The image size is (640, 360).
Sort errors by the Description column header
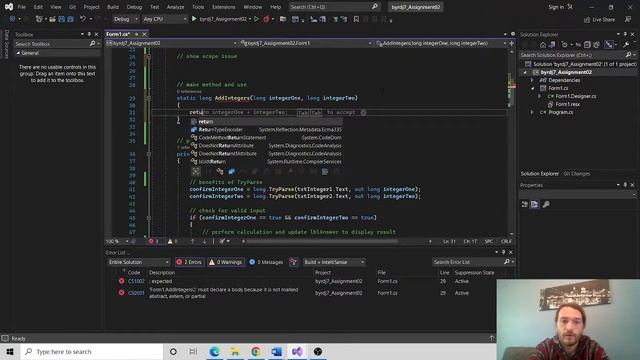tap(162, 273)
